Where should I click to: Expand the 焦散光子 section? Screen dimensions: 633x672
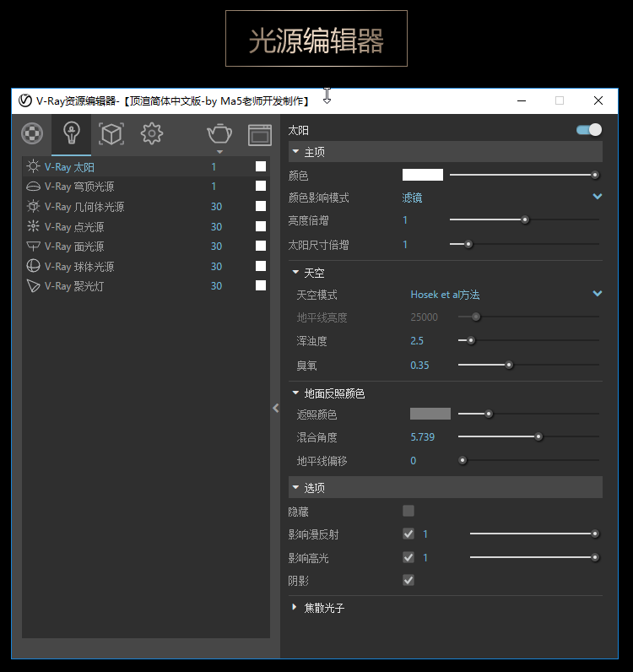pyautogui.click(x=294, y=607)
